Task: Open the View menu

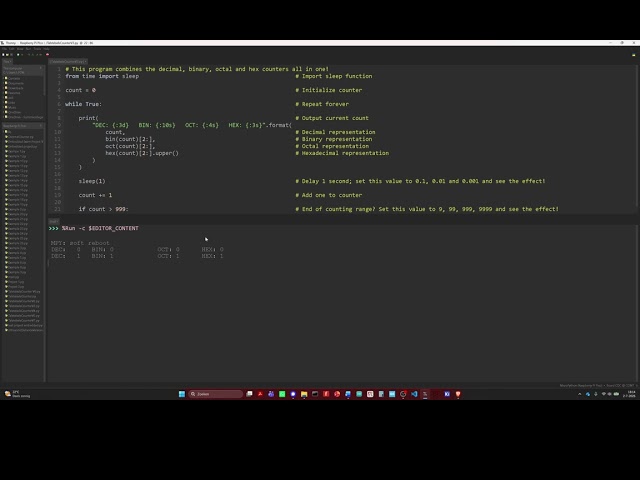Action: [x=20, y=49]
